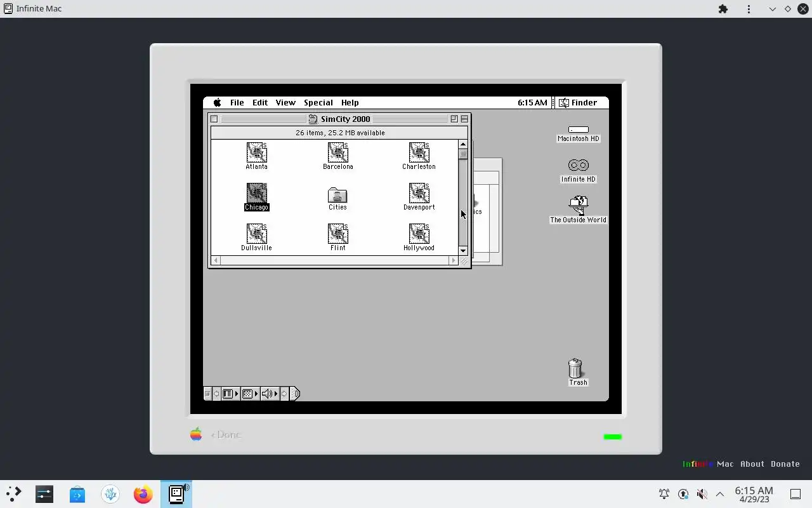Screen dimensions: 812x508
Task: Click the updates tray icon
Action: point(683,494)
